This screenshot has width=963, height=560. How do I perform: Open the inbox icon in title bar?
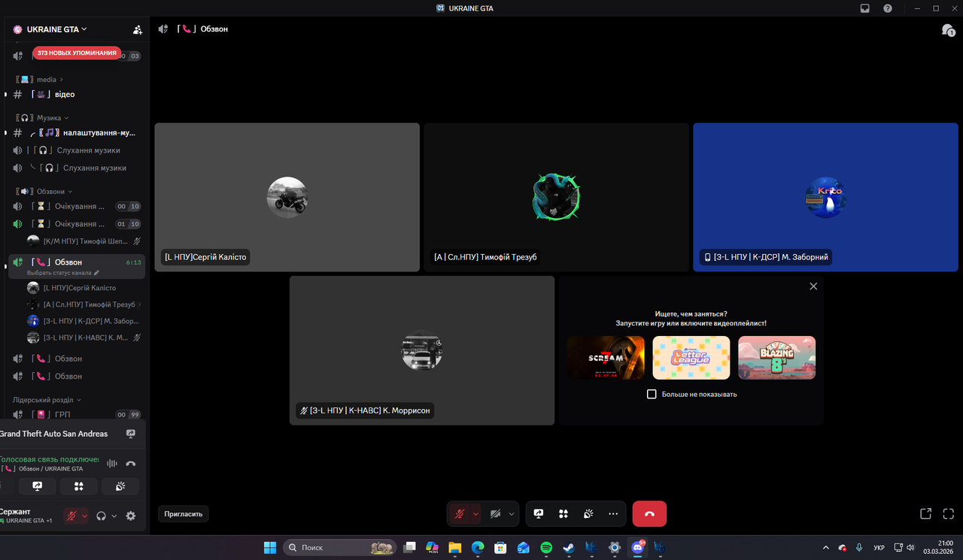point(865,8)
